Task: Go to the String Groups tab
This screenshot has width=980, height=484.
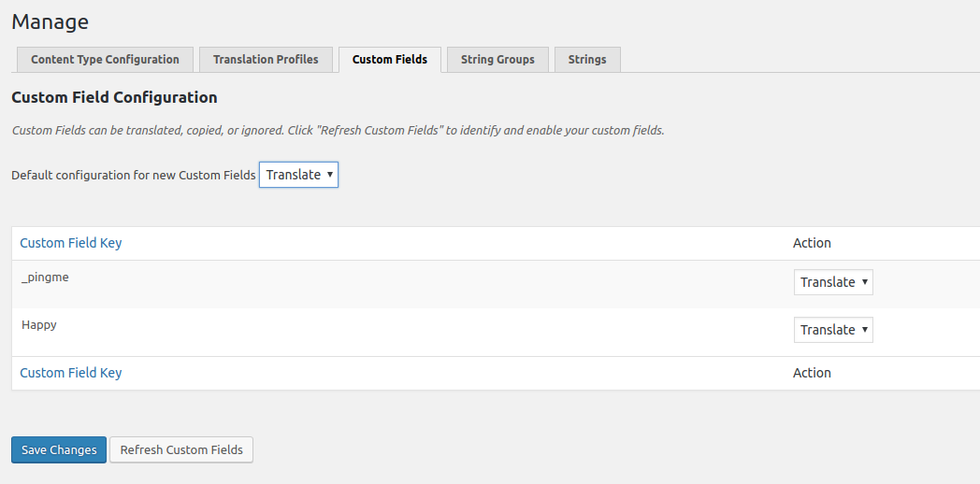Action: coord(497,60)
